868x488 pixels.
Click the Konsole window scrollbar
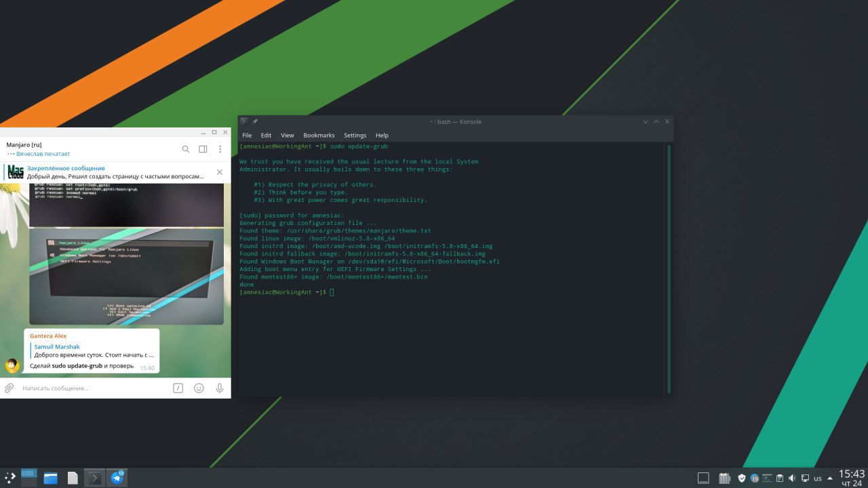(669, 268)
